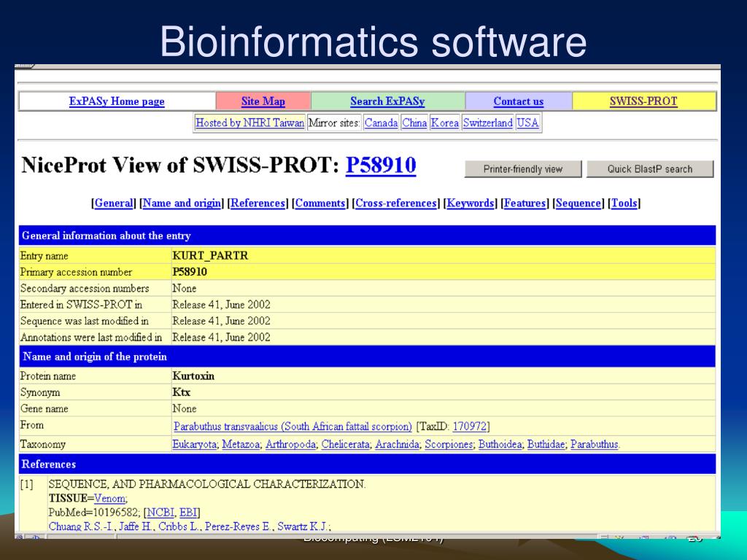Open the Scorpiones taxonomy link
747x560 pixels.
[449, 444]
